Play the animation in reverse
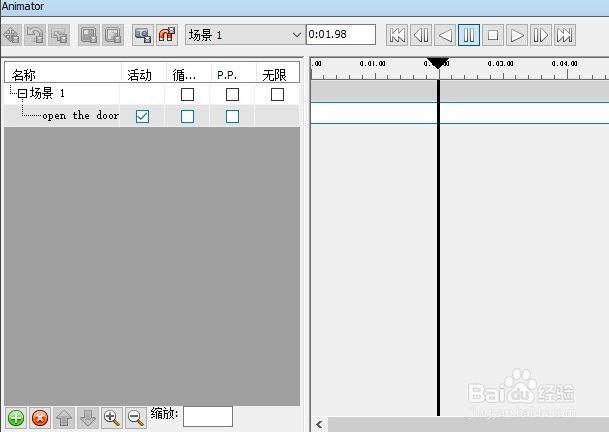 point(445,35)
